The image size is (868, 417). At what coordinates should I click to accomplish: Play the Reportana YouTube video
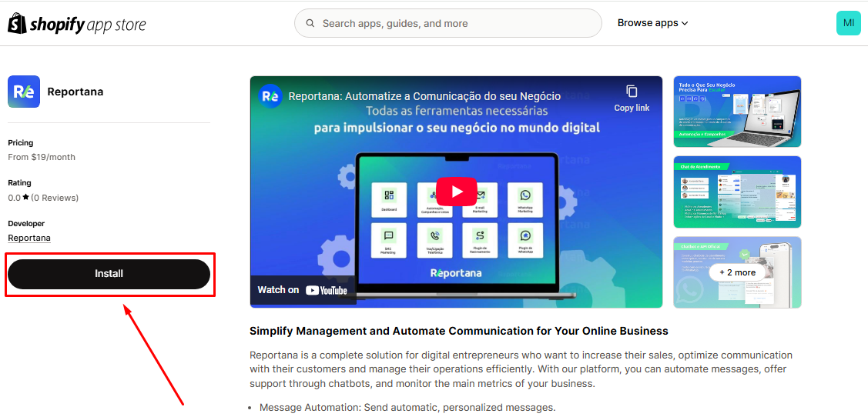[x=456, y=192]
